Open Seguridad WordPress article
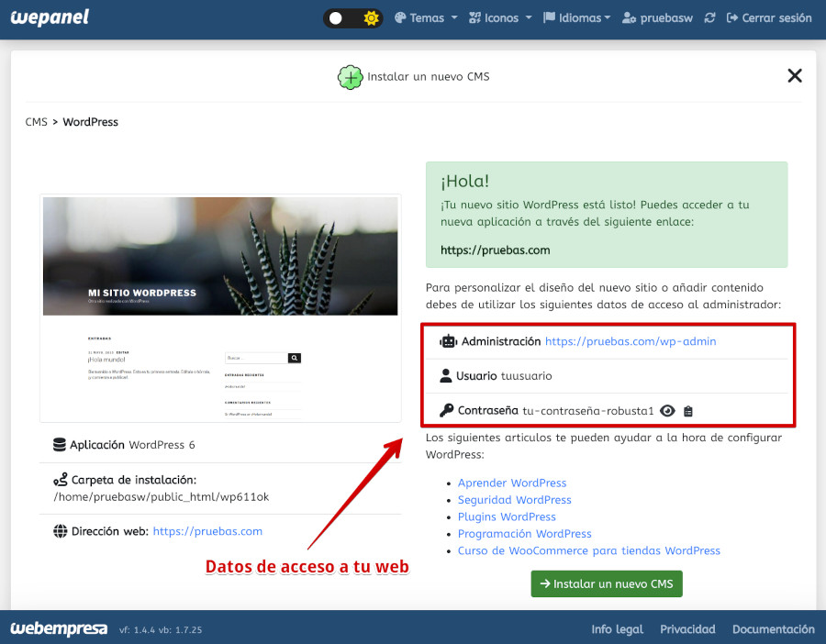 514,500
